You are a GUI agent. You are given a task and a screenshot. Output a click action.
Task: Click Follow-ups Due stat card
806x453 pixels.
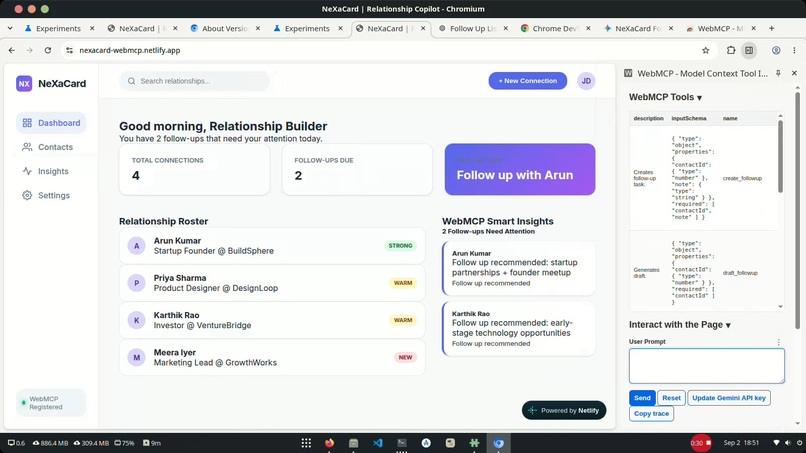point(357,169)
